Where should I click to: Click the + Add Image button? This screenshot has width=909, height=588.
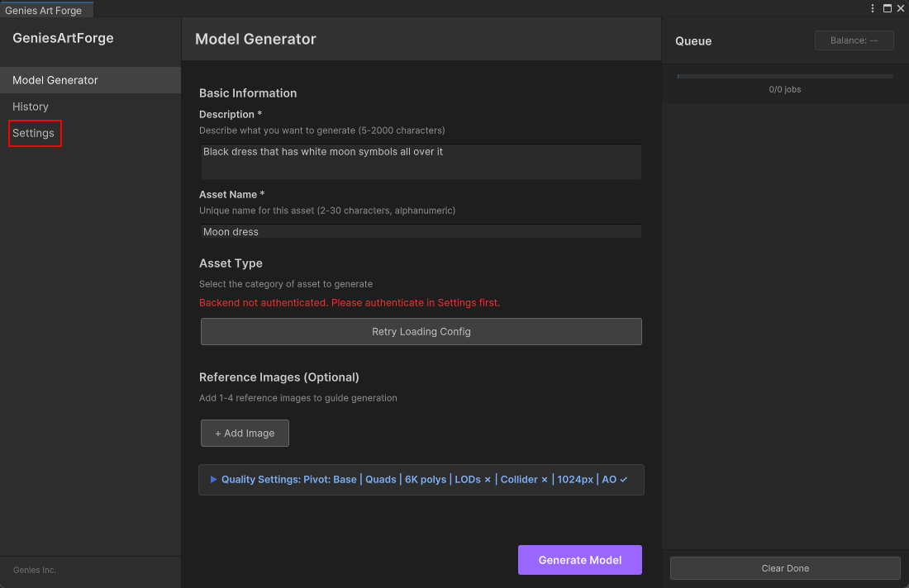pos(245,433)
